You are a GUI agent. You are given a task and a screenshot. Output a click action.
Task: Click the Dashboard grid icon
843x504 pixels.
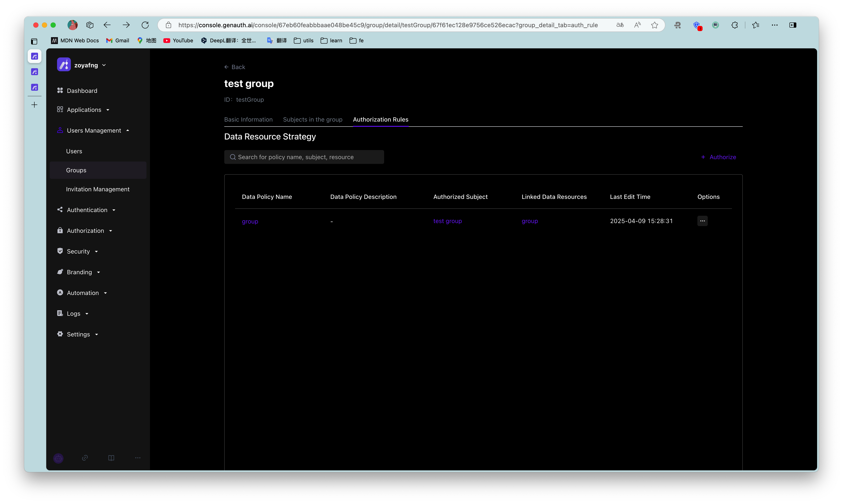click(60, 90)
